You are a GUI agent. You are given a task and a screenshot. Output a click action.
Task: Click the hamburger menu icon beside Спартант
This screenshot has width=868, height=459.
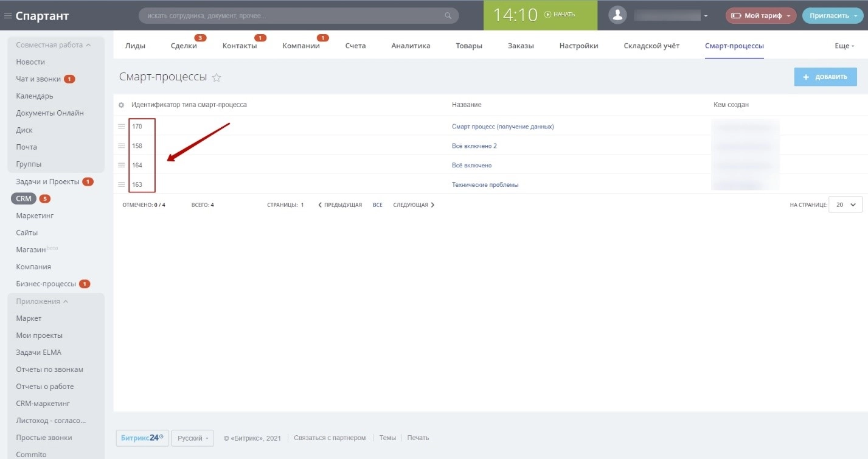[8, 16]
